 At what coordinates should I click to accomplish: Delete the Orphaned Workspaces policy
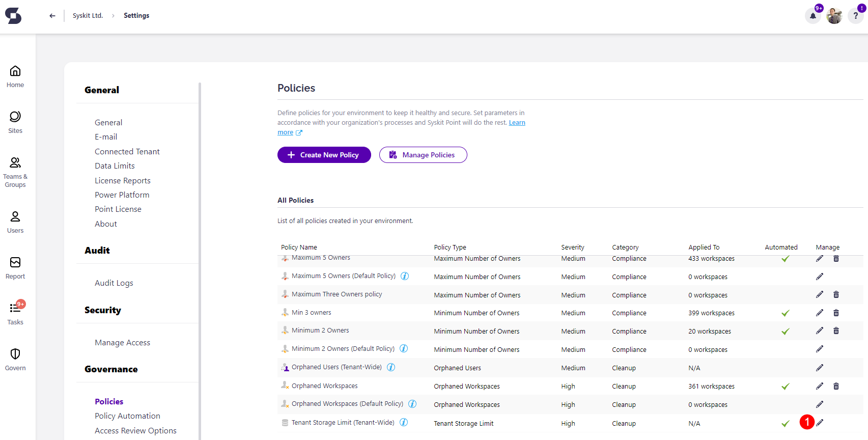(836, 386)
